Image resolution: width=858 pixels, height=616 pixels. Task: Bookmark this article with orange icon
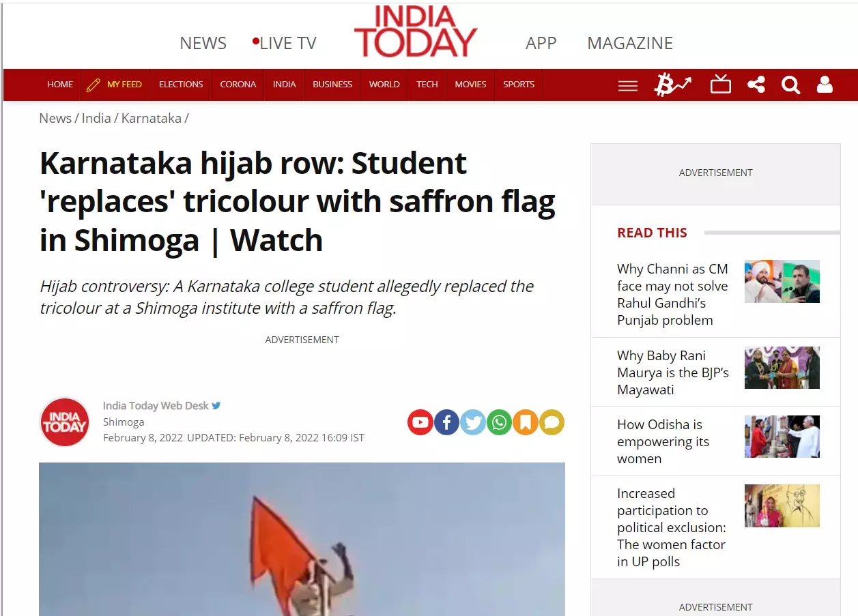point(525,422)
